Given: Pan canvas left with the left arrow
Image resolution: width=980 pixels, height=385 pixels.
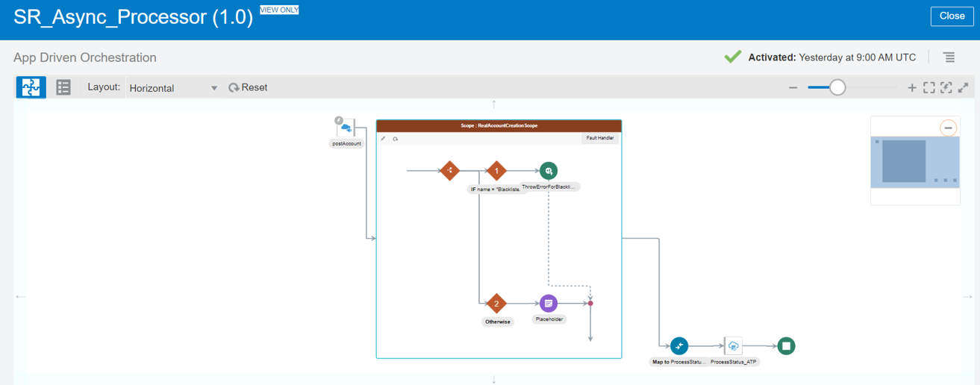Looking at the screenshot, I should [x=20, y=297].
